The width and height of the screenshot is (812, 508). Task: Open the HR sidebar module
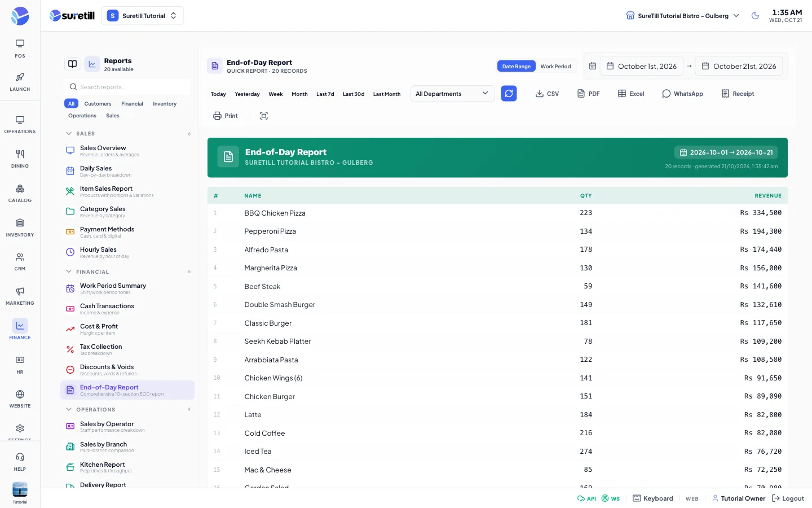point(20,365)
